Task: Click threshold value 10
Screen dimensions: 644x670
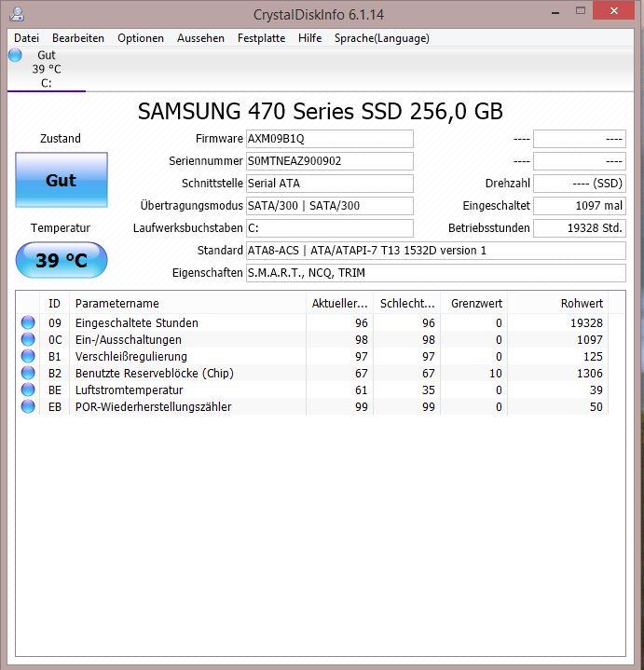Action: coord(496,373)
